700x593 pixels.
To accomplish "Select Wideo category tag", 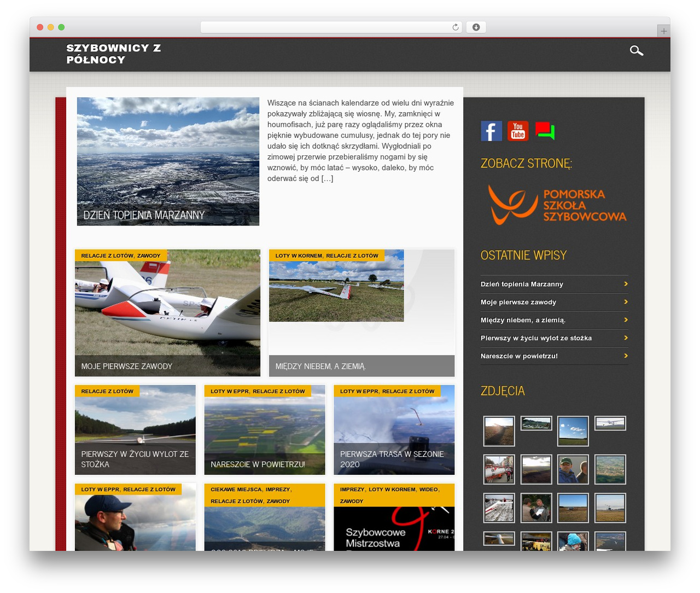I will point(429,490).
